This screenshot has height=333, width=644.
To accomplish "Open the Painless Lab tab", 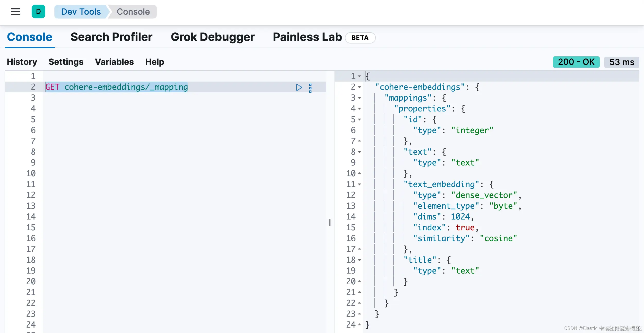I will (x=307, y=37).
